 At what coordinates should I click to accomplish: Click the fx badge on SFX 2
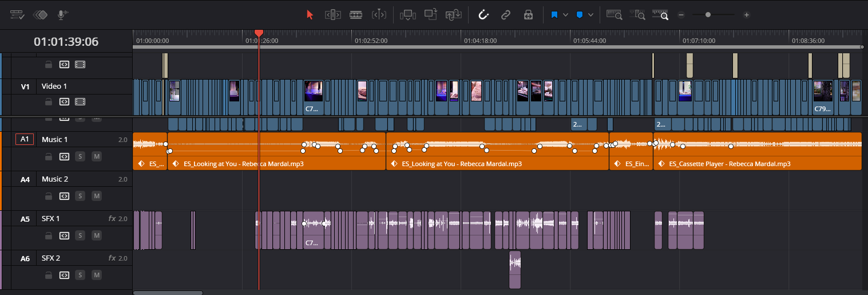click(112, 258)
